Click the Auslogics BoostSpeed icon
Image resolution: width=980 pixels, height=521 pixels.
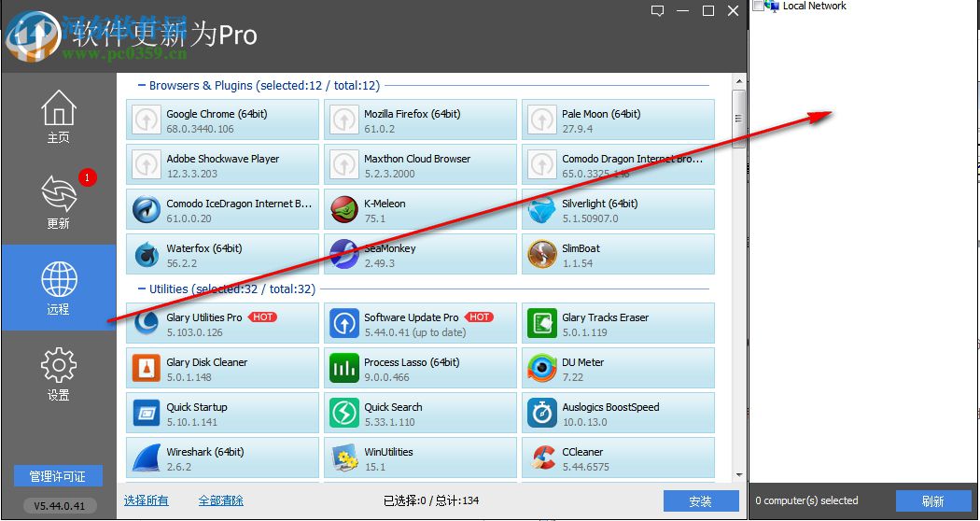click(542, 414)
